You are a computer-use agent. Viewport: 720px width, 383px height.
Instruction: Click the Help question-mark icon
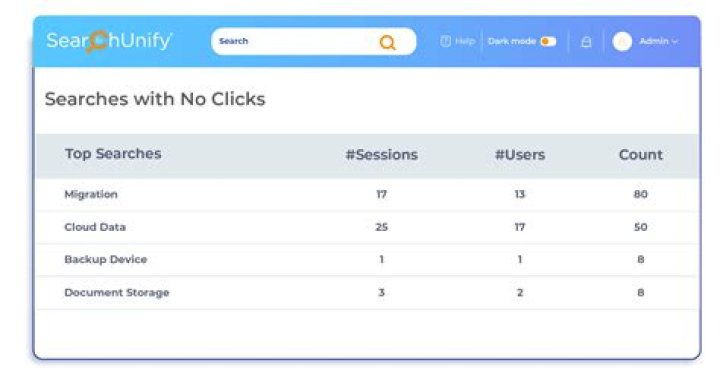(445, 41)
